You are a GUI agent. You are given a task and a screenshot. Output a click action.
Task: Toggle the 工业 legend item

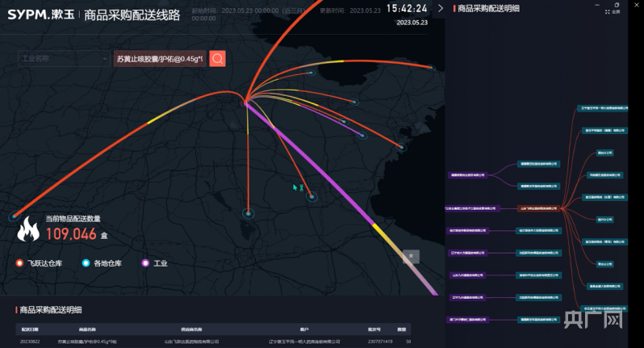(x=155, y=263)
